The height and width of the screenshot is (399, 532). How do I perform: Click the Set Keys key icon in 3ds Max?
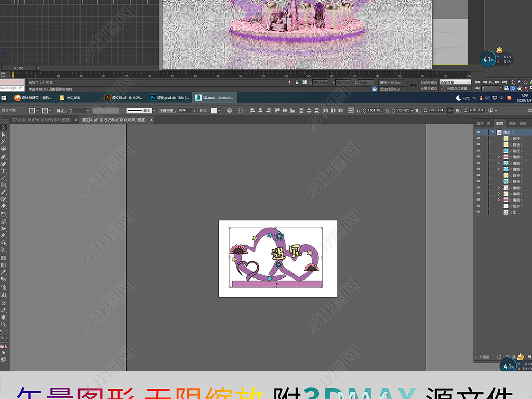tap(413, 85)
